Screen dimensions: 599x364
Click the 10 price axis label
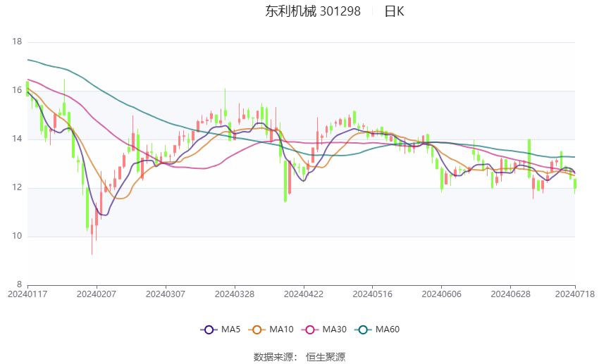17,236
